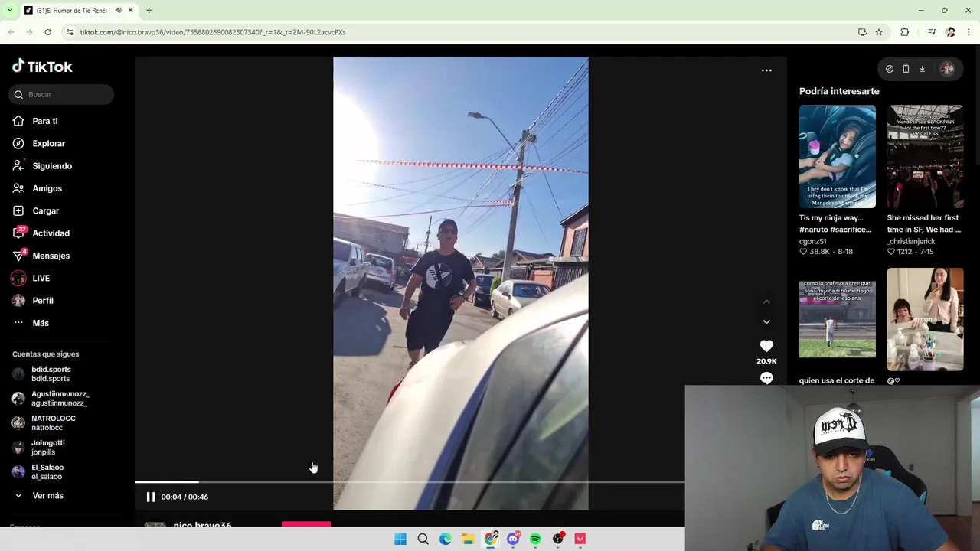980x551 pixels.
Task: Reload the page with the refresh icon
Action: [47, 32]
